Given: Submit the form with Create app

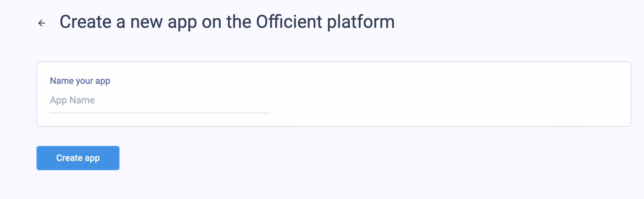Looking at the screenshot, I should click(x=78, y=158).
